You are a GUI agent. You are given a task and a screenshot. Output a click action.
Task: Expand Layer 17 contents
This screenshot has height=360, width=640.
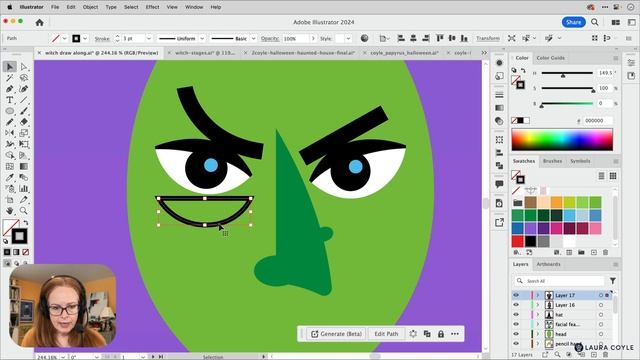coord(538,295)
